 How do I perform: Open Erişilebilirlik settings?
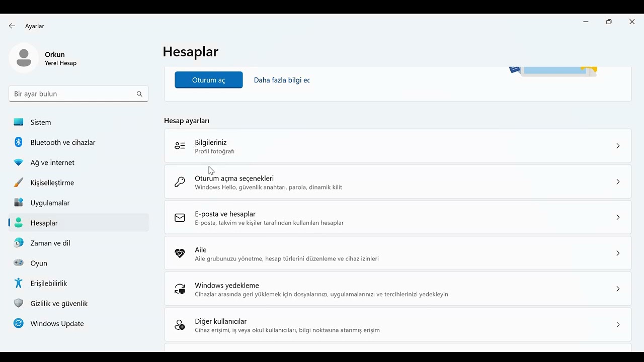point(78,283)
